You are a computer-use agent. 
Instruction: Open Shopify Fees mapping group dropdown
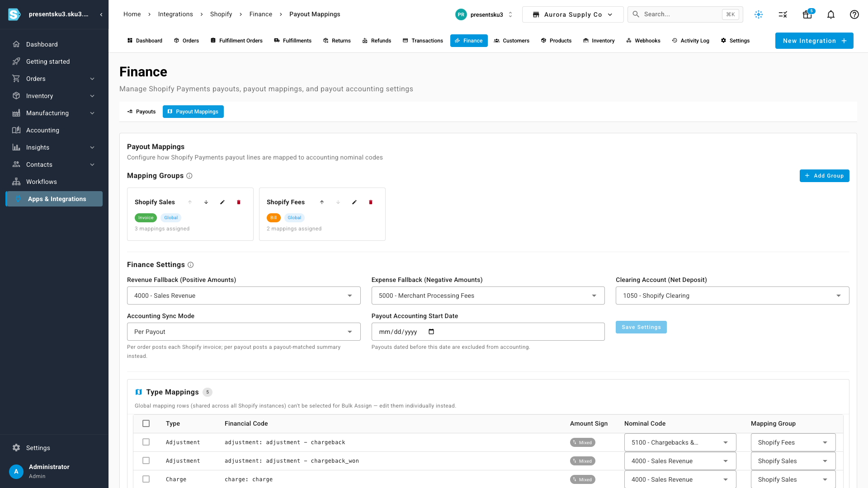(x=793, y=442)
